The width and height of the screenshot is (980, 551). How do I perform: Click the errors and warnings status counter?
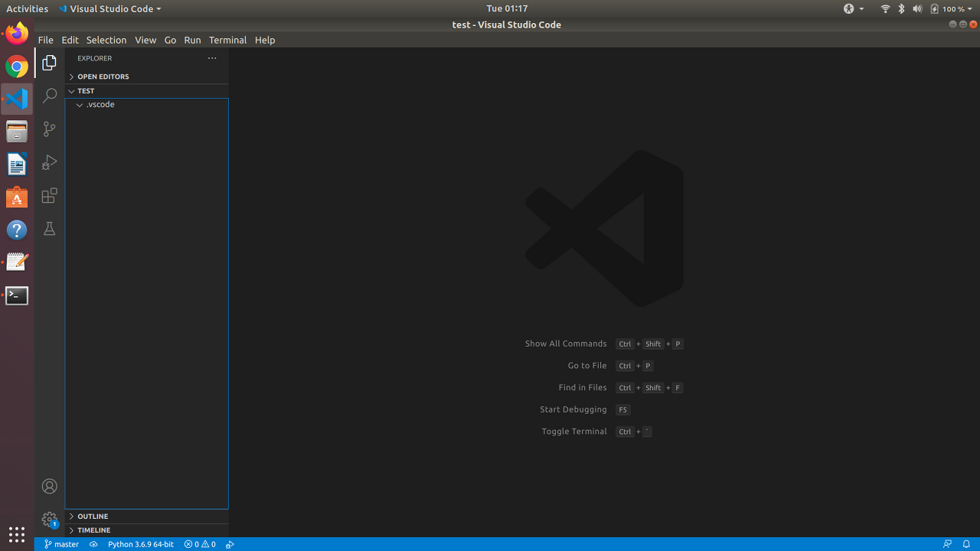click(200, 544)
